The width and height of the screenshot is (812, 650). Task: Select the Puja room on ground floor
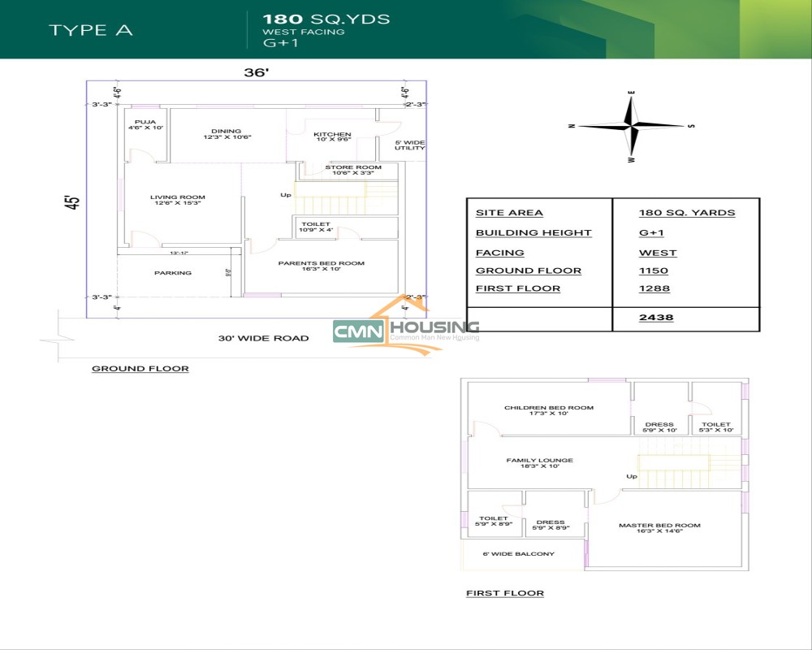tap(145, 125)
